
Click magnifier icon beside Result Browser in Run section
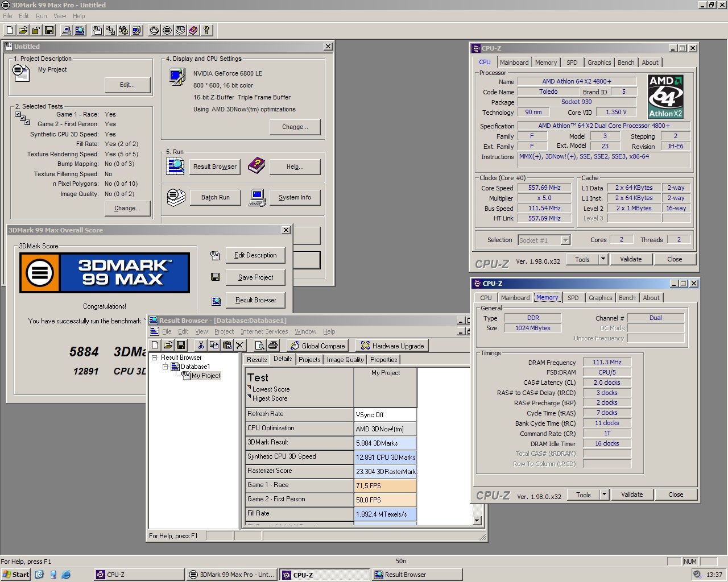pos(176,166)
